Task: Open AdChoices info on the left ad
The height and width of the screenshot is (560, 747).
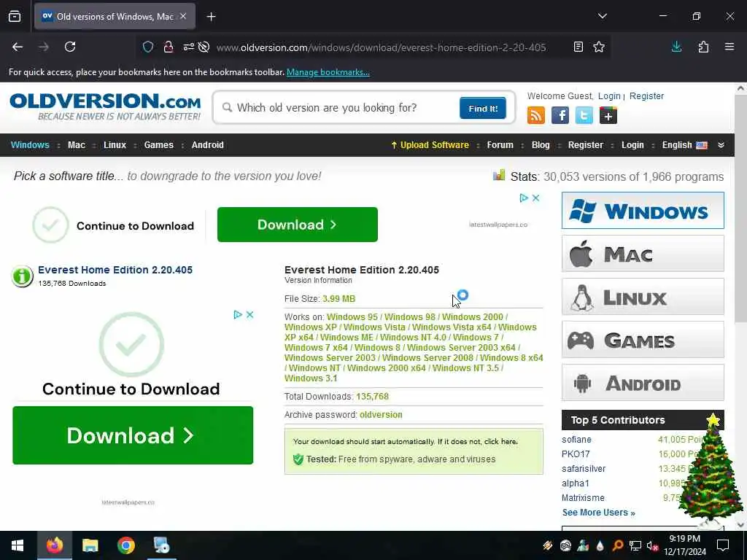Action: click(x=238, y=314)
